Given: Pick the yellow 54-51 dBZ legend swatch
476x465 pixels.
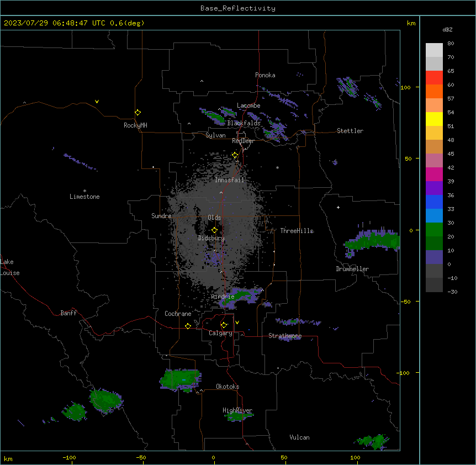Looking at the screenshot, I should point(434,119).
